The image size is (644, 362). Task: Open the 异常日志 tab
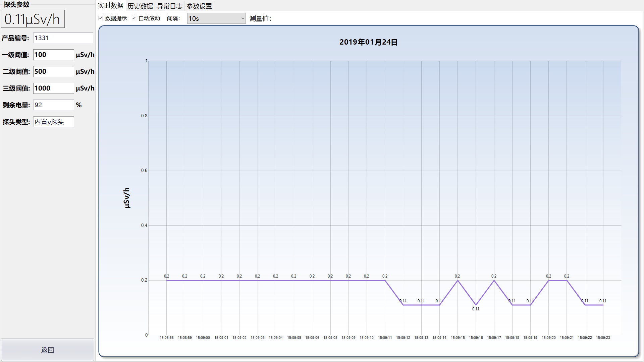[x=169, y=6]
